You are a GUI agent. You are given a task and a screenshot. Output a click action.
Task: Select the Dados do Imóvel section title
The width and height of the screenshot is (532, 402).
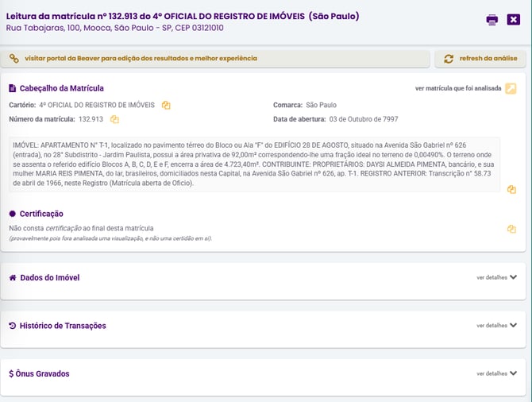pyautogui.click(x=49, y=278)
